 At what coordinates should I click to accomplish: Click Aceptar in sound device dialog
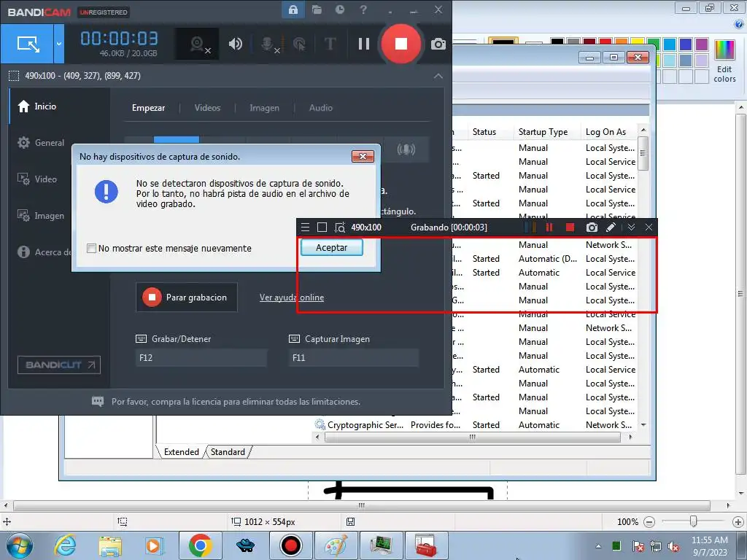[332, 248]
